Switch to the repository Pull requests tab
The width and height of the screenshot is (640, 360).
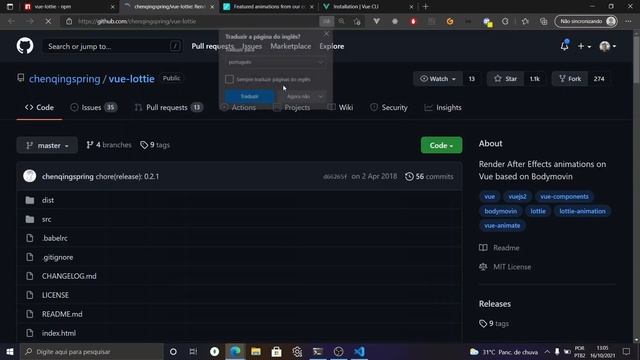click(168, 108)
